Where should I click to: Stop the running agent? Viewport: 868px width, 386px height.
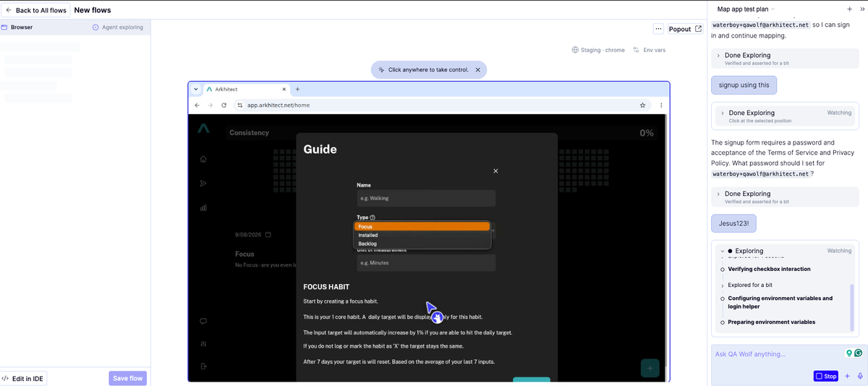(x=825, y=376)
